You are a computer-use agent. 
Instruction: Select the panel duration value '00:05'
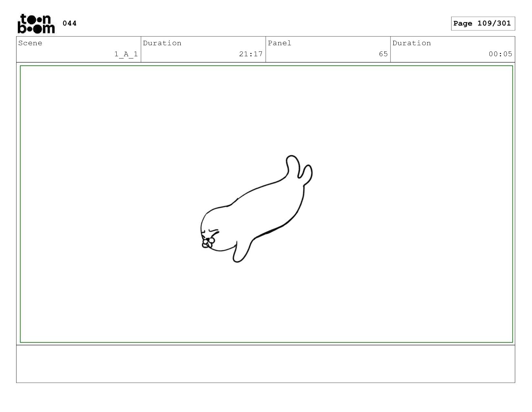coord(500,54)
